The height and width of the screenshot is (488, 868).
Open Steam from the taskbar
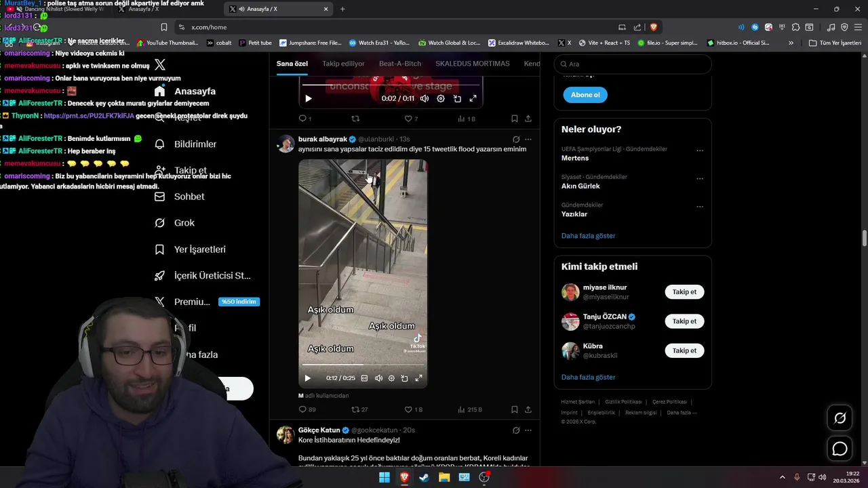(424, 477)
